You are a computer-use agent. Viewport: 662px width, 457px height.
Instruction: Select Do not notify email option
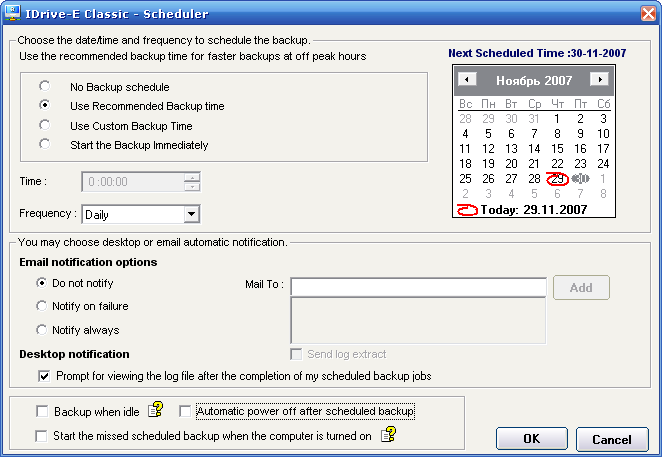(x=41, y=283)
